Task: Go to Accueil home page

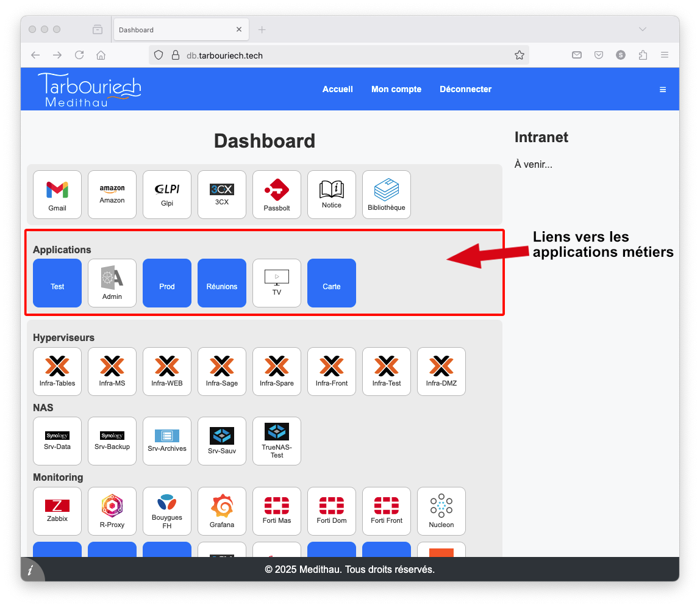Action: coord(337,89)
